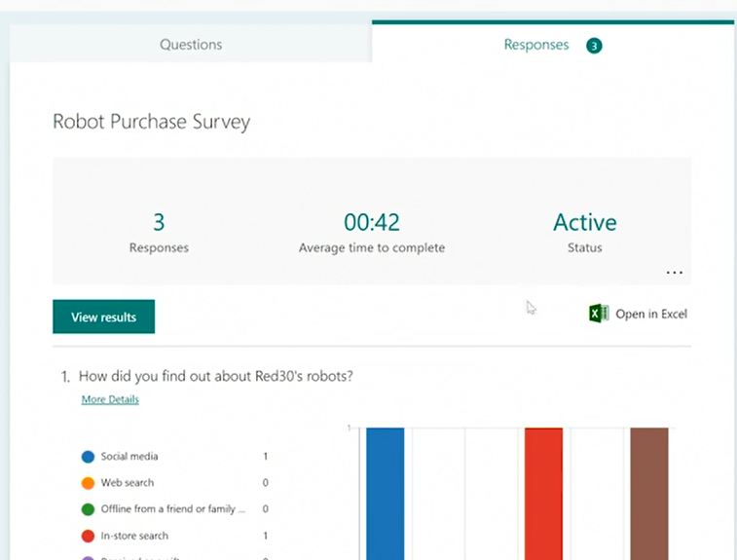Click the red In-store search legend dot
737x560 pixels.
click(89, 536)
